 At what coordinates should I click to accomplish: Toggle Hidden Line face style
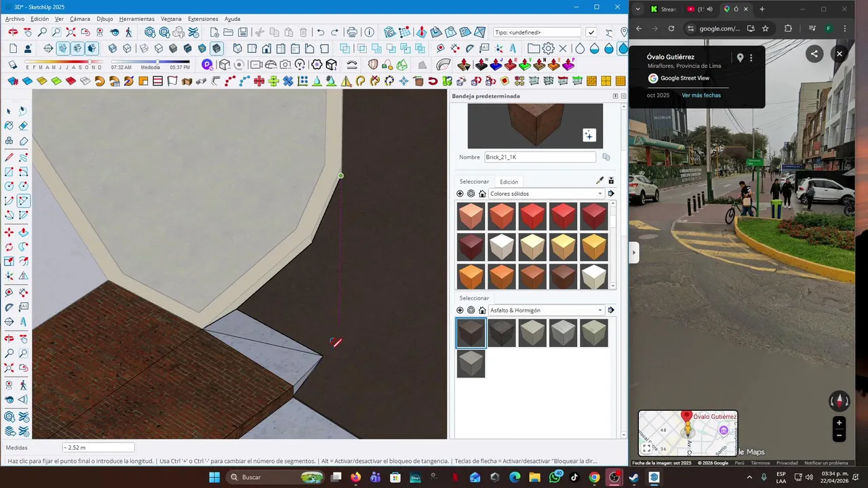[158, 48]
